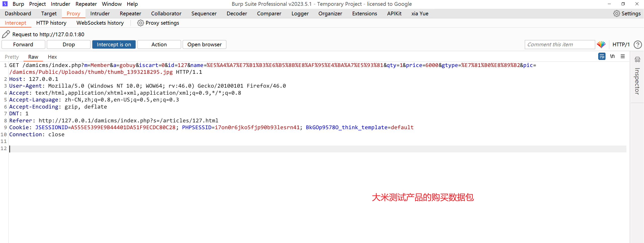The image size is (644, 243).
Task: Switch to the Dashboard tab
Action: coord(18,14)
